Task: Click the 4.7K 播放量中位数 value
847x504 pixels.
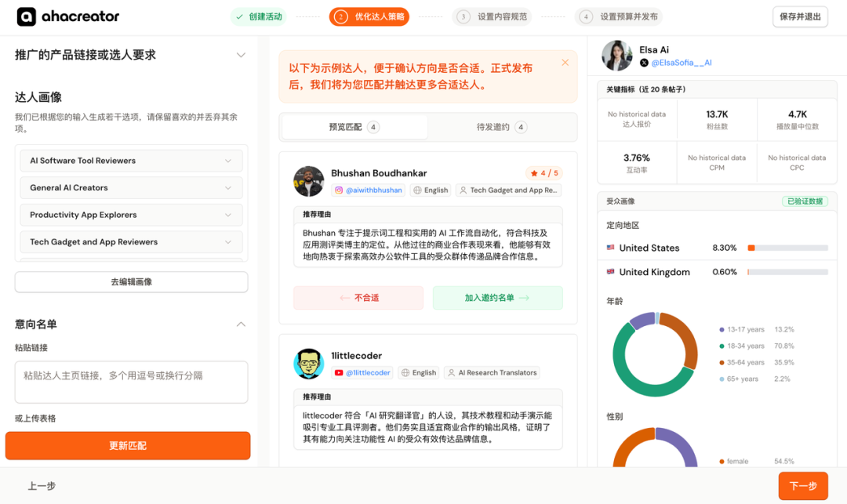Action: [x=798, y=114]
